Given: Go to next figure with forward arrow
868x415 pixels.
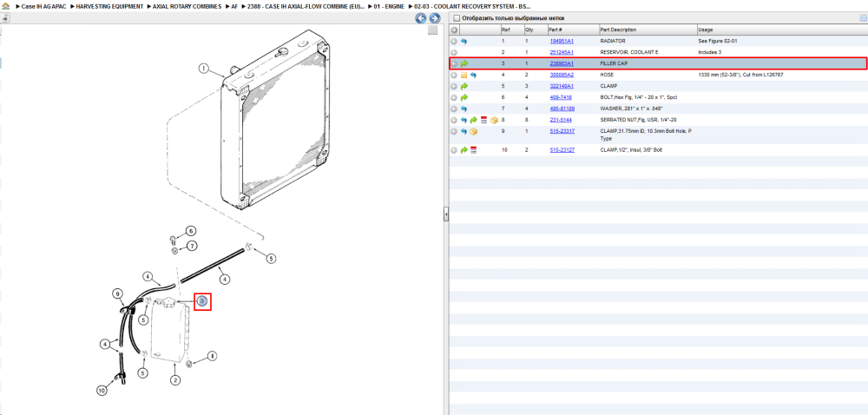Looking at the screenshot, I should [x=435, y=18].
